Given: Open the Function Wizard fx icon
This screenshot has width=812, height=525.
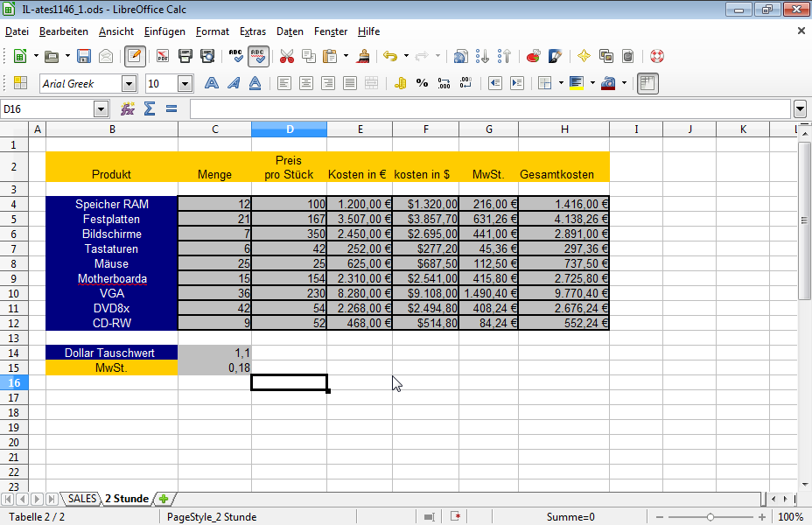Looking at the screenshot, I should click(x=128, y=108).
